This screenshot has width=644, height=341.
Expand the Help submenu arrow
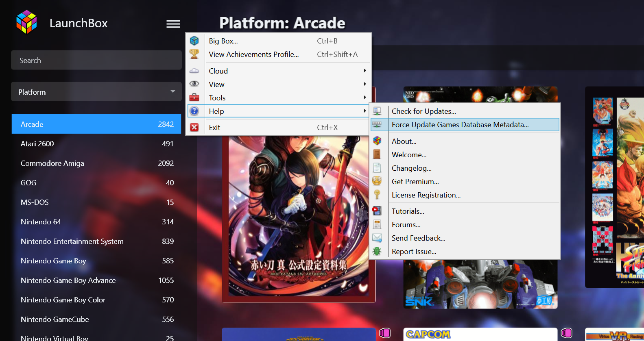tap(365, 111)
